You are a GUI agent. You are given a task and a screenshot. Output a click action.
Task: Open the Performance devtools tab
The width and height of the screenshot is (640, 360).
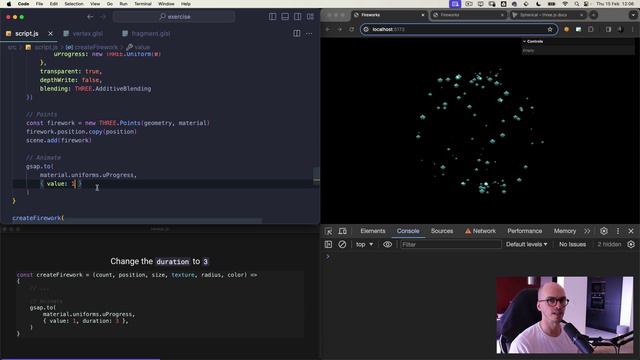[524, 231]
